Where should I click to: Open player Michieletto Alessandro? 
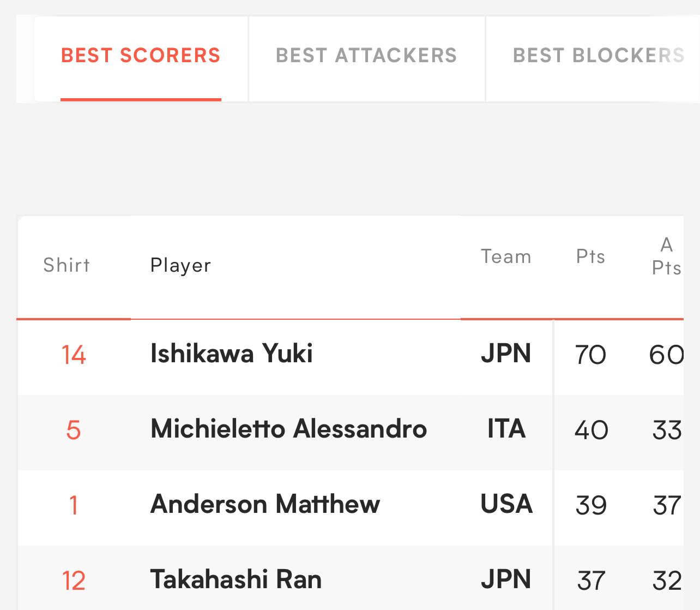coord(288,429)
